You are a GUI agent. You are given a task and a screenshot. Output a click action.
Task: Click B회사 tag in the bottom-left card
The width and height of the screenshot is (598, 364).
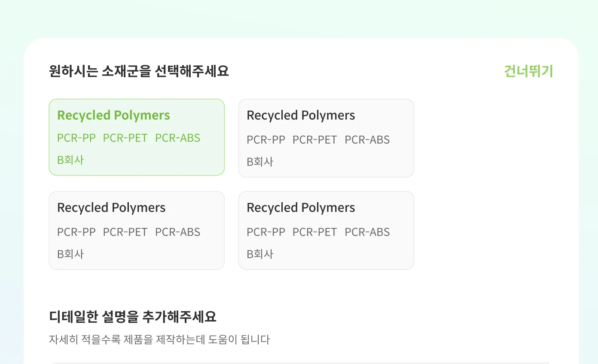70,254
